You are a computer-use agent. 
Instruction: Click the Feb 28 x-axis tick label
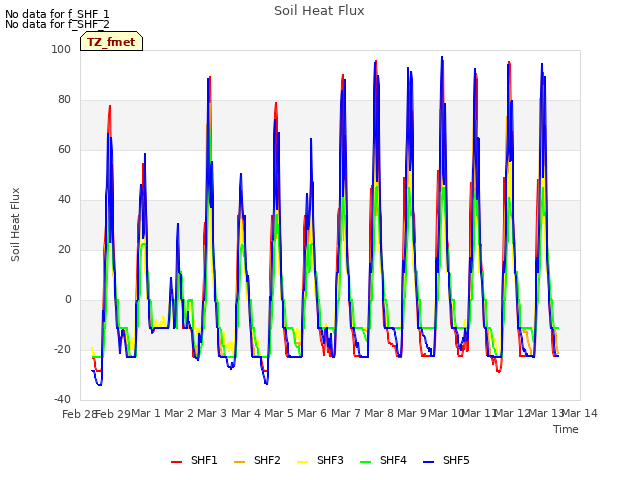[79, 414]
